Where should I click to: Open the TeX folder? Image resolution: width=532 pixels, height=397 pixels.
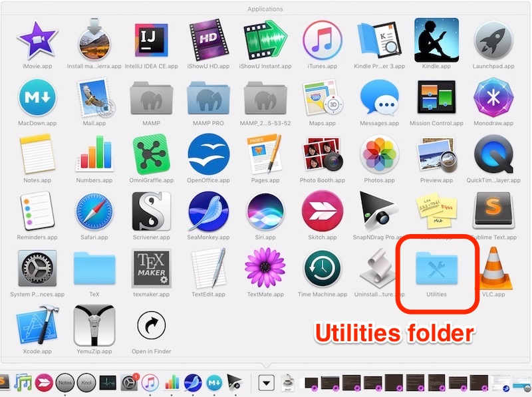[94, 268]
